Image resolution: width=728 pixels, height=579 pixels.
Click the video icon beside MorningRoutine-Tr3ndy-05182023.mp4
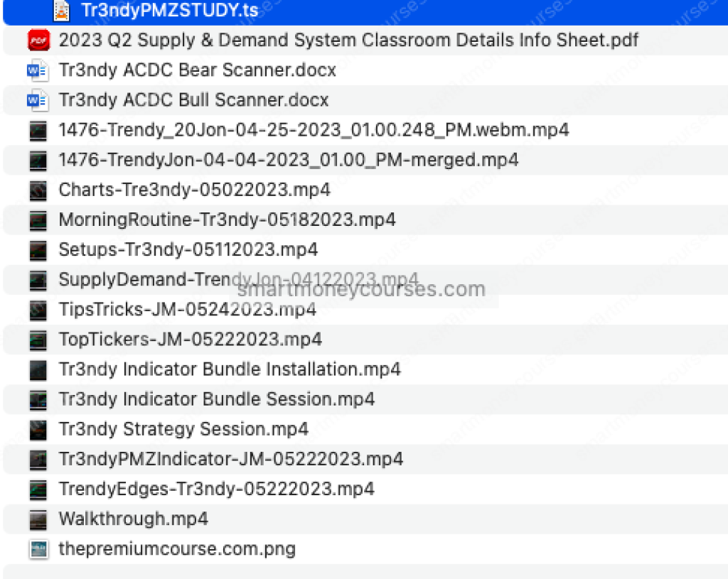(38, 220)
